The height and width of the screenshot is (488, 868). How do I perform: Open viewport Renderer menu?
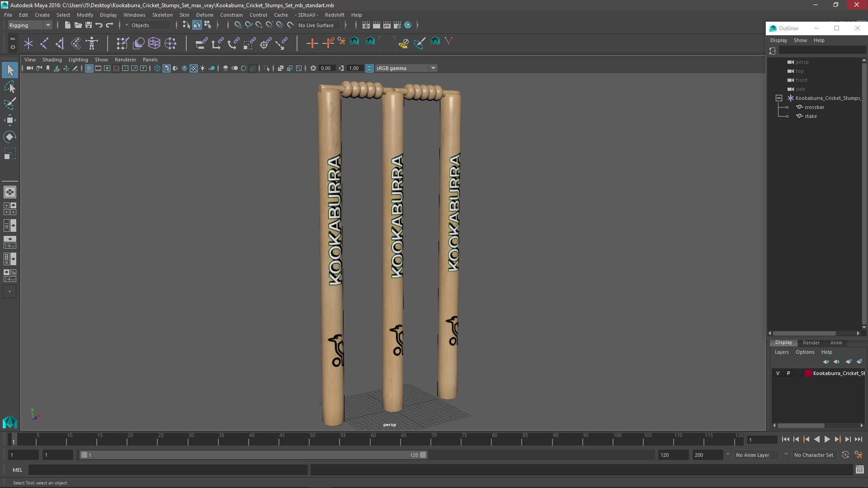[125, 60]
